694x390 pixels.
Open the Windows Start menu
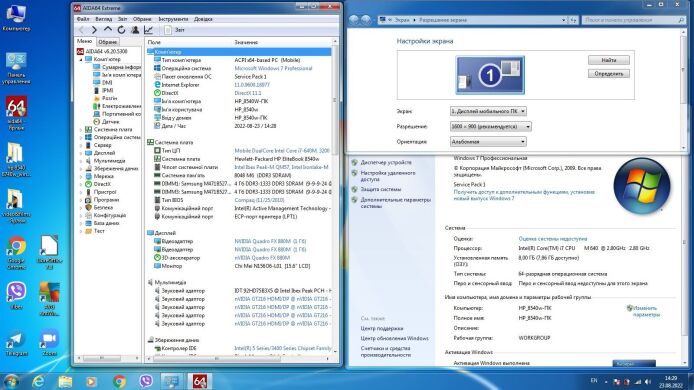coord(10,381)
